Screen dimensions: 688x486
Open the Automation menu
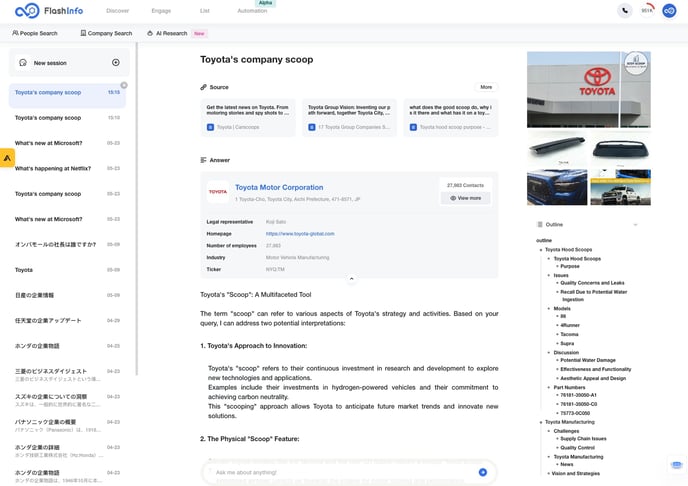pyautogui.click(x=252, y=11)
